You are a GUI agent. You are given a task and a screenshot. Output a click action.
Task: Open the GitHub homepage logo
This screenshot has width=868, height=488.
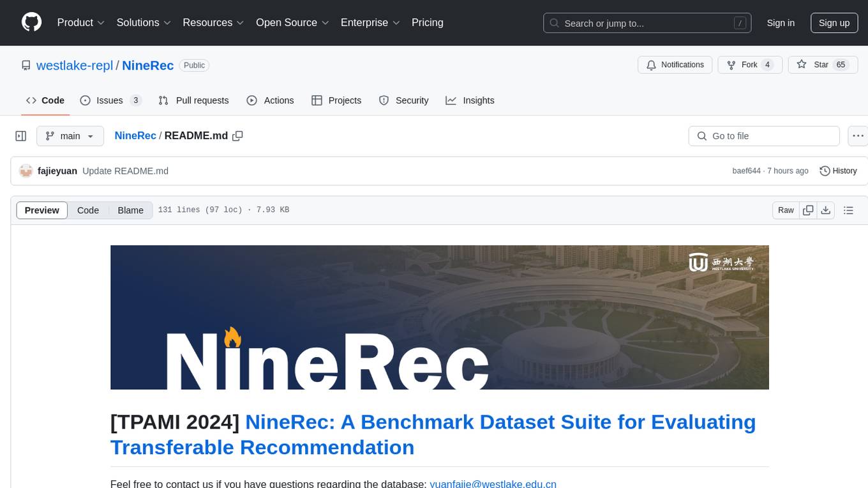coord(31,22)
